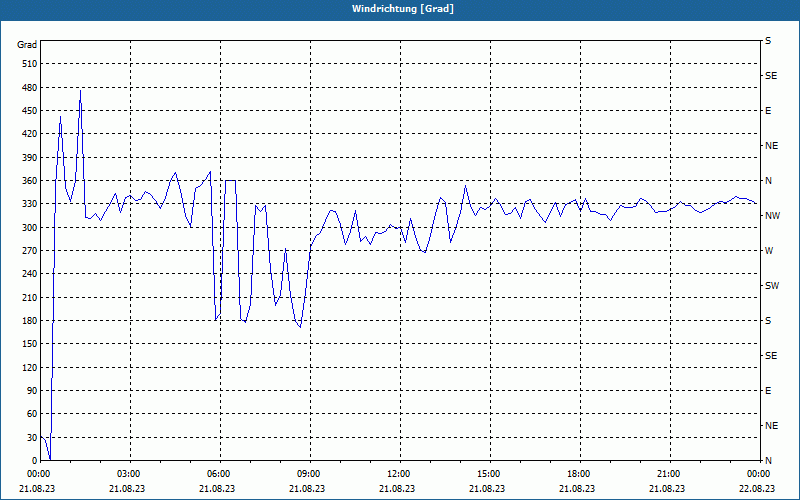Click the N compass label at 0 degrees
Screen dimensions: 800x500
(768, 461)
